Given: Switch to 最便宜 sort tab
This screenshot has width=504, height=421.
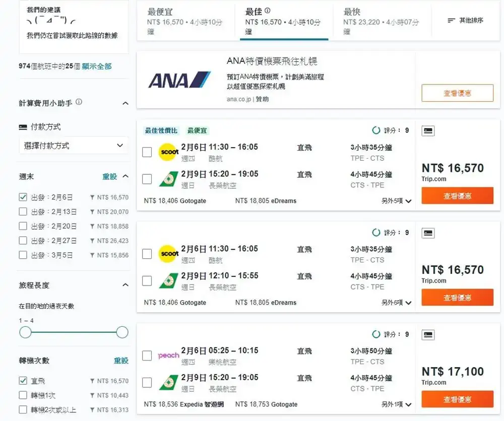Looking at the screenshot, I should pos(186,21).
